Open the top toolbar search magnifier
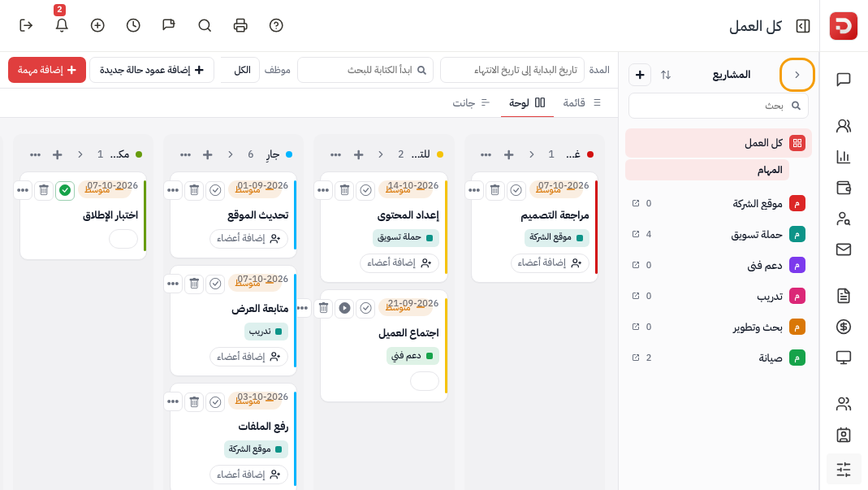The height and width of the screenshot is (490, 868). [205, 25]
